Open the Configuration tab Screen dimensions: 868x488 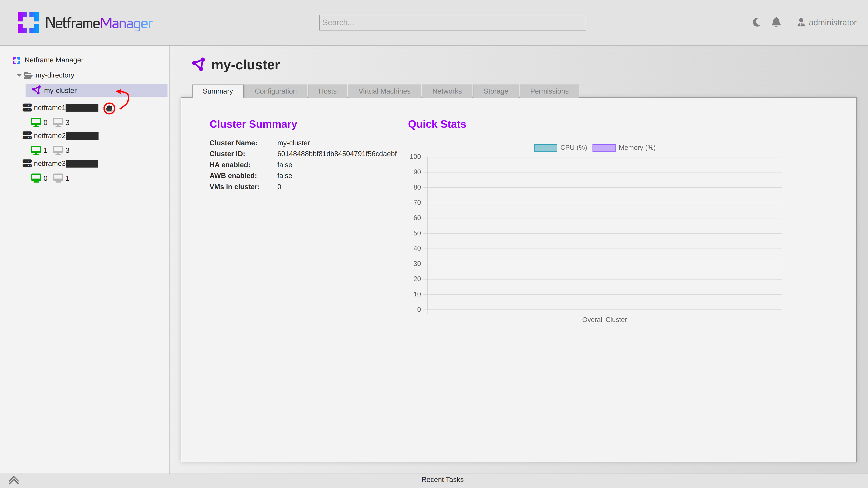[276, 91]
